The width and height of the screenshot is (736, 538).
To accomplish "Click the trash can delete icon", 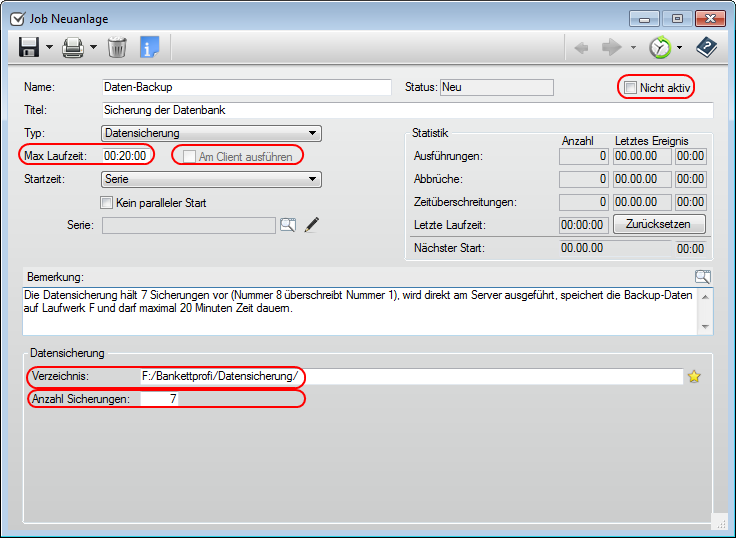I will click(x=117, y=47).
